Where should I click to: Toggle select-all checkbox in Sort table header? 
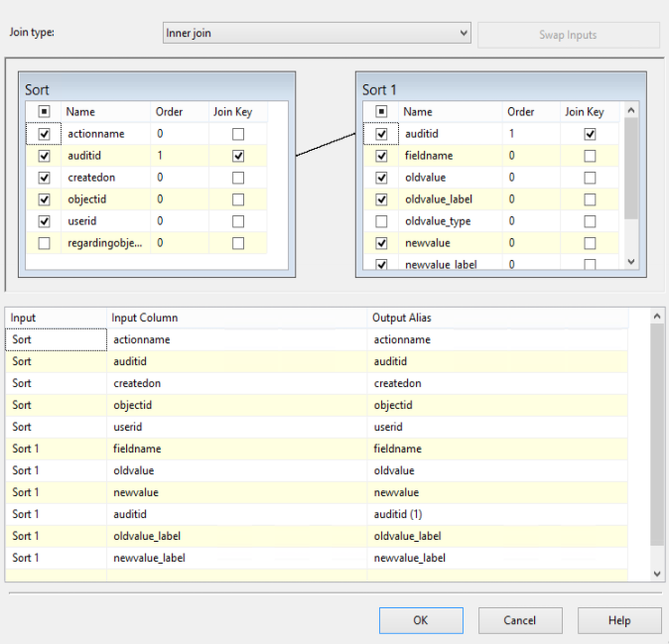coord(44,112)
